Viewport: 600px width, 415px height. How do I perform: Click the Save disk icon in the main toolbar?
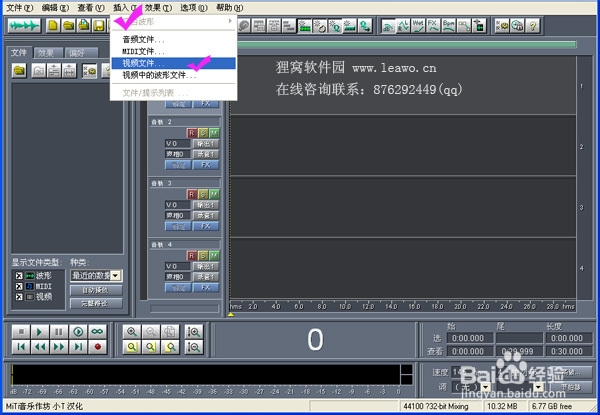pos(99,26)
